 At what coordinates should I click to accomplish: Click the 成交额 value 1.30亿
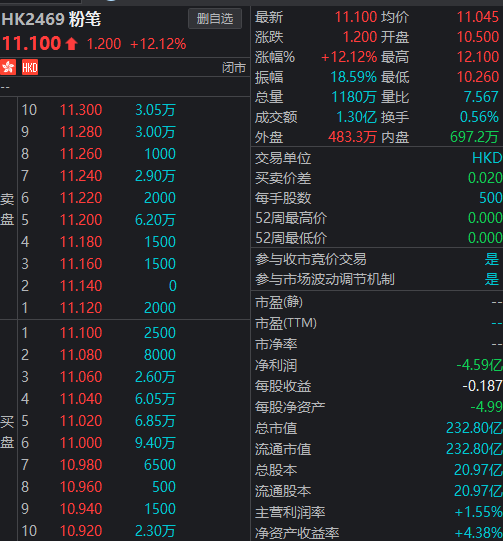pyautogui.click(x=356, y=117)
